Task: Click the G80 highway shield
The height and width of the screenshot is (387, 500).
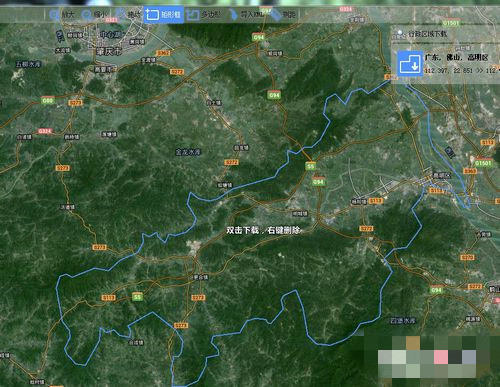Action: [x=48, y=100]
